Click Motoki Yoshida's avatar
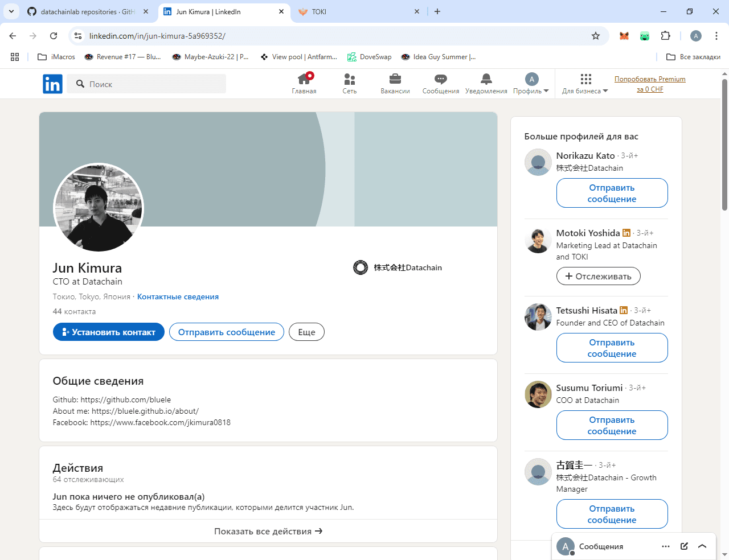 538,240
